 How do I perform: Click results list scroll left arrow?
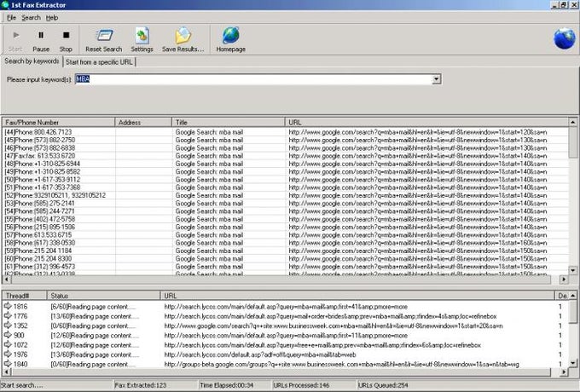pos(6,280)
